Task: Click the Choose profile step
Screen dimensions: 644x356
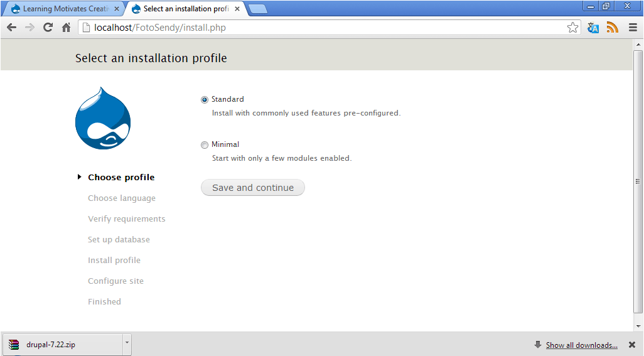Action: tap(121, 178)
